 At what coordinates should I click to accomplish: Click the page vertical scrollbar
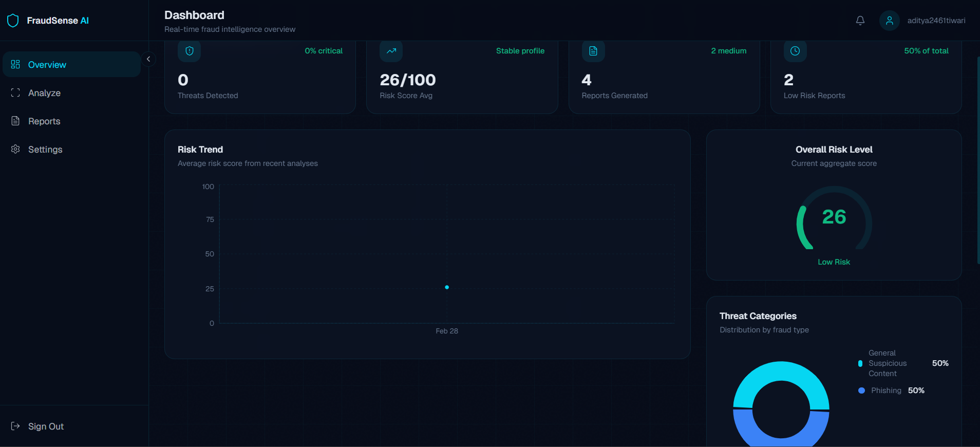pyautogui.click(x=978, y=160)
